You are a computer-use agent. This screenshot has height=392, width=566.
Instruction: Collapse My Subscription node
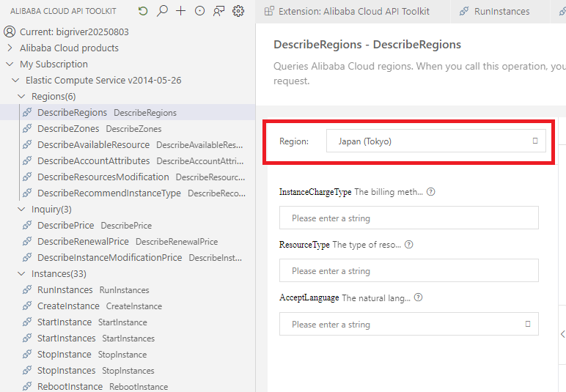[x=10, y=64]
